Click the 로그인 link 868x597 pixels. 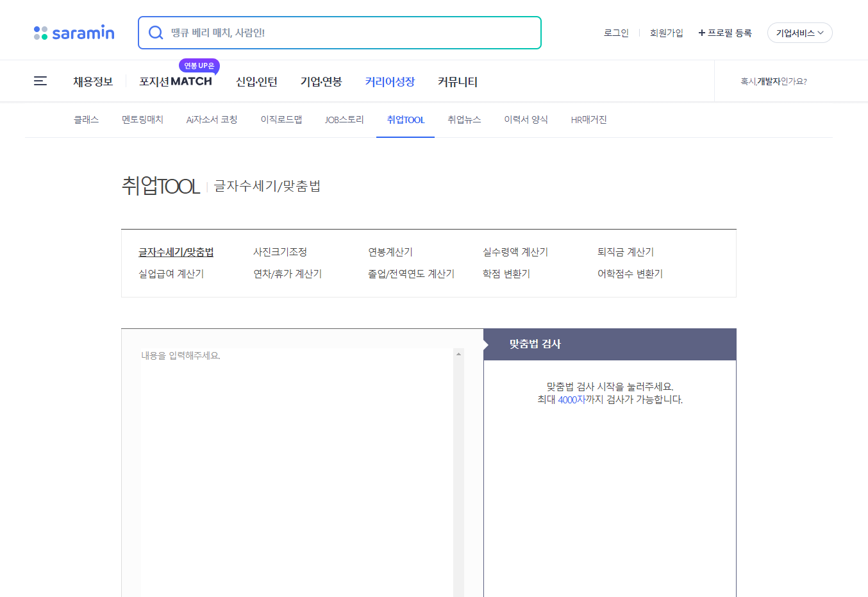click(x=615, y=32)
